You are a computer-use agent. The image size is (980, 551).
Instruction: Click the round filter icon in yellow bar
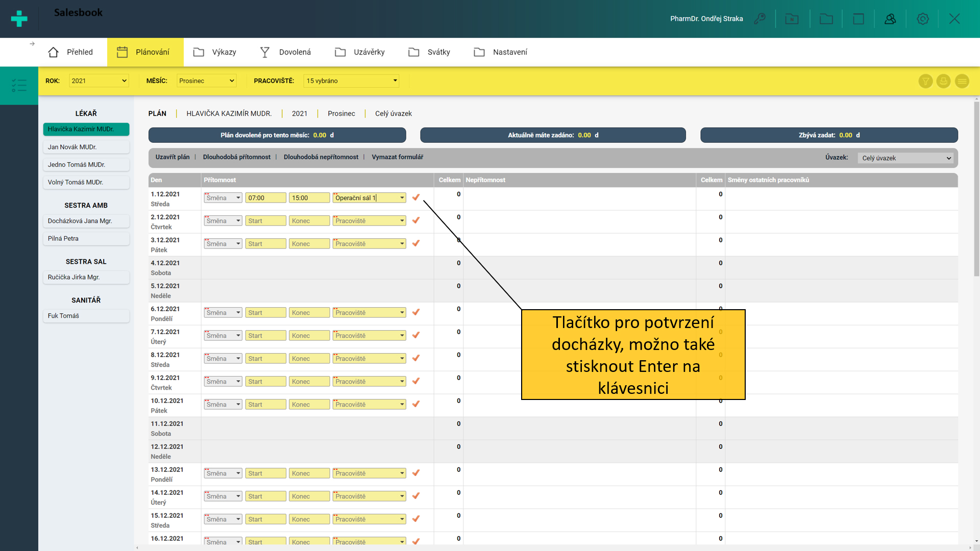click(x=925, y=81)
